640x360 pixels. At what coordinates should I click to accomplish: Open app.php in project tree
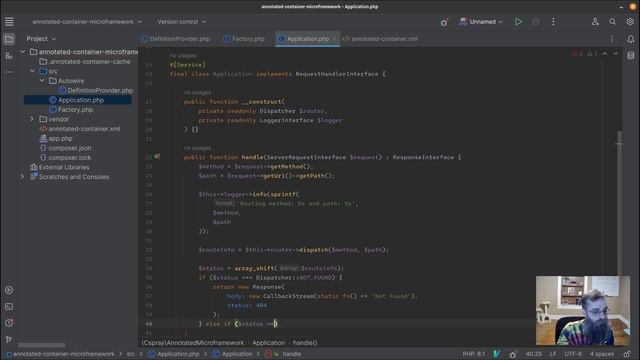coord(56,138)
